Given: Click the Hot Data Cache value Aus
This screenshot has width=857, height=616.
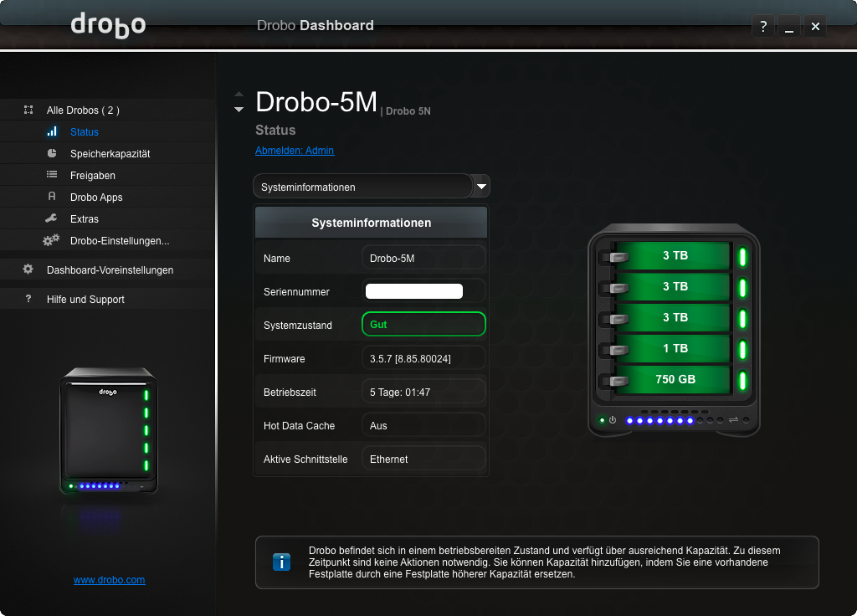Looking at the screenshot, I should pyautogui.click(x=423, y=425).
